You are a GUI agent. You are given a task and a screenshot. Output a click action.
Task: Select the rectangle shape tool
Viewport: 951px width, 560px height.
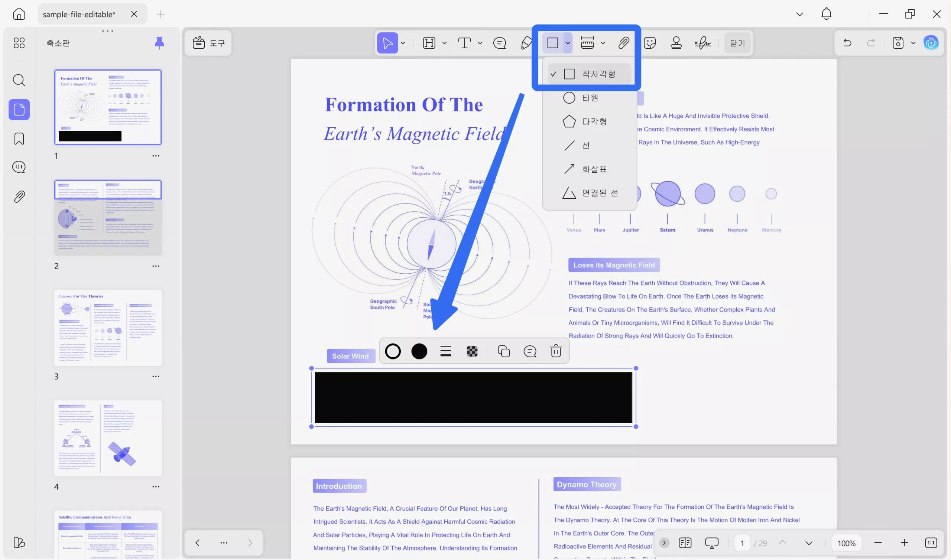552,43
